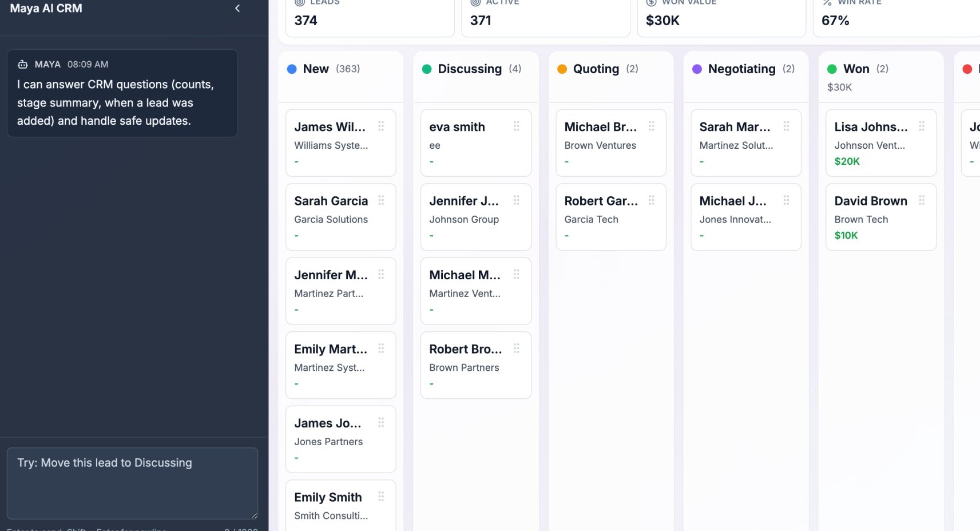Click drag handle on Lisa Johns... card

click(921, 126)
